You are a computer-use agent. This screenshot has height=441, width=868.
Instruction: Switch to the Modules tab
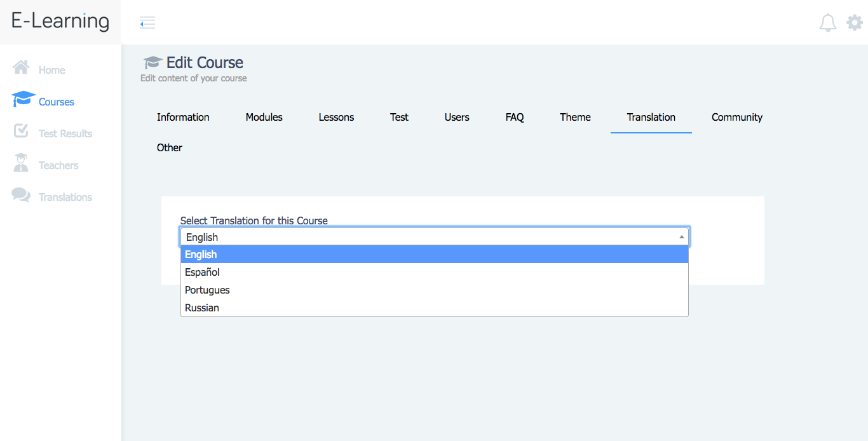click(x=264, y=117)
